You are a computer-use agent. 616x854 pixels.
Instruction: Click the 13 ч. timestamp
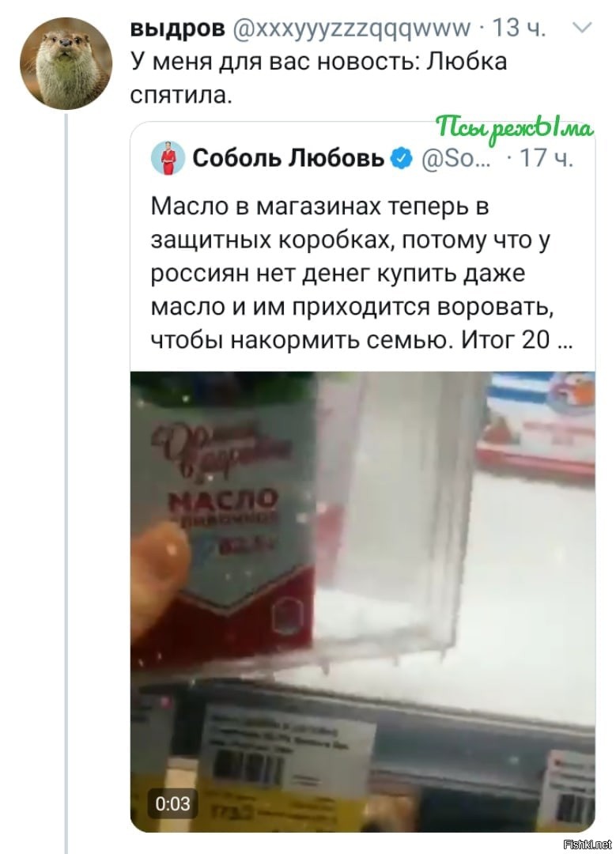[x=519, y=28]
